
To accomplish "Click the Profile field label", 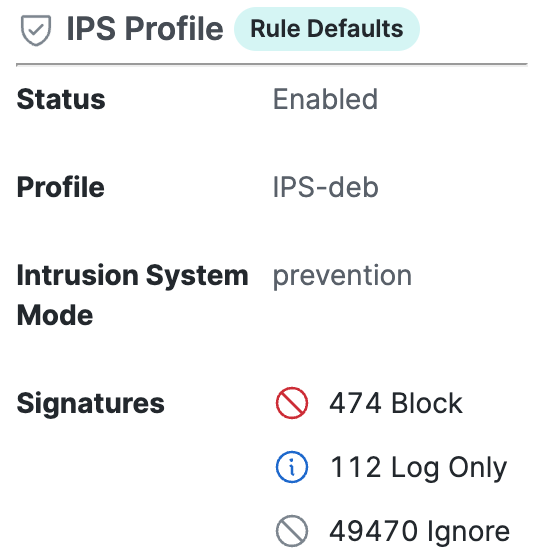I will tap(61, 187).
